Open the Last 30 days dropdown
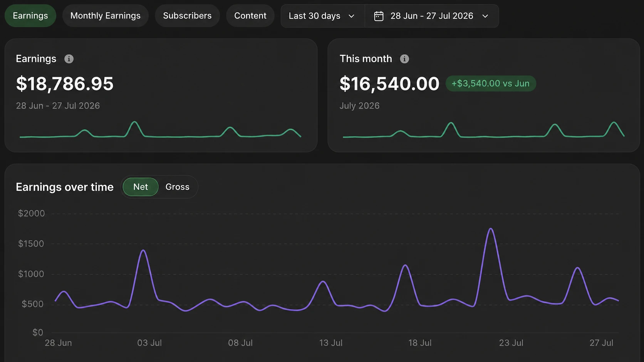Screen dimensions: 644x362 (x=323, y=16)
